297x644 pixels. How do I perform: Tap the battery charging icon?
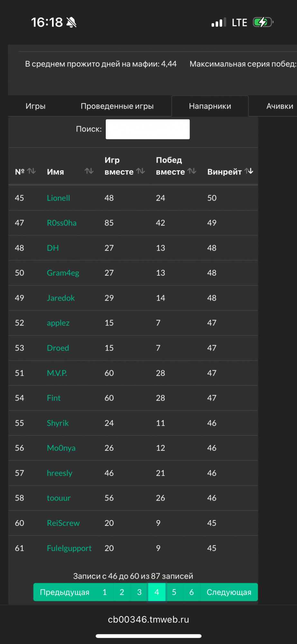[263, 22]
